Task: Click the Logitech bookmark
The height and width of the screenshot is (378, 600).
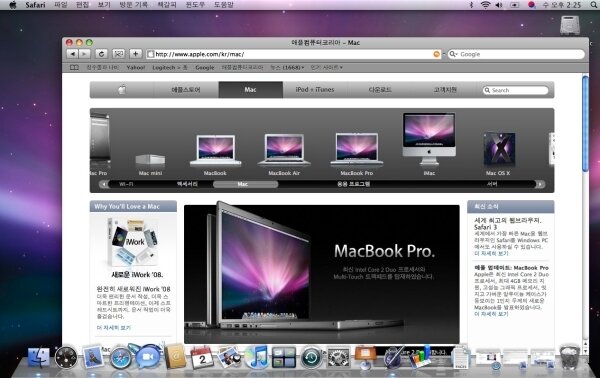Action: click(x=170, y=67)
